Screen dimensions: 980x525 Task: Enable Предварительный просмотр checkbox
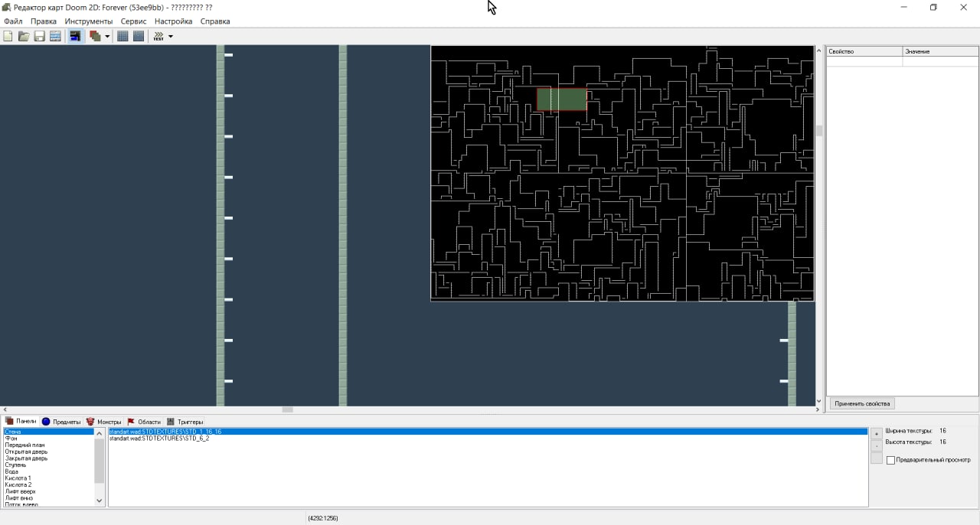click(890, 460)
